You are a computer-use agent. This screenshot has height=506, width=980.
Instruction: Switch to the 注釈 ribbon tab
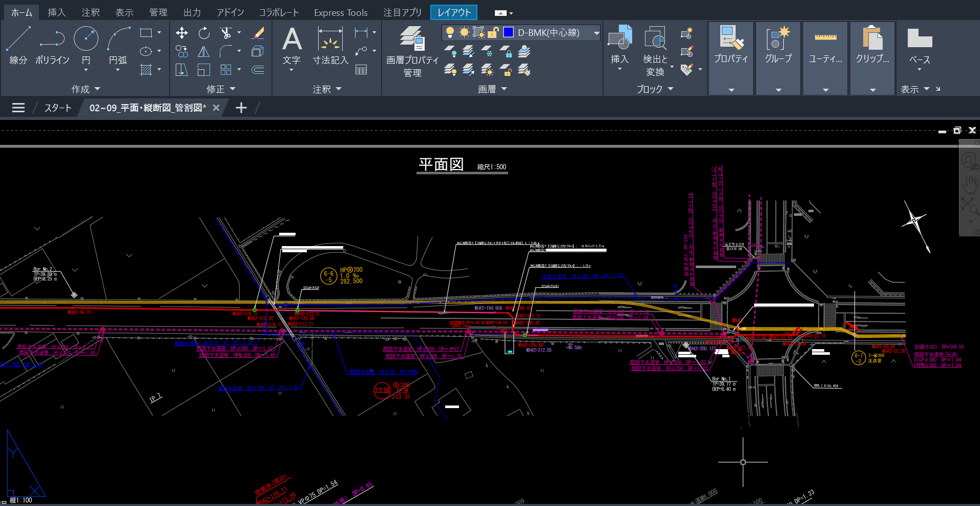tap(91, 12)
